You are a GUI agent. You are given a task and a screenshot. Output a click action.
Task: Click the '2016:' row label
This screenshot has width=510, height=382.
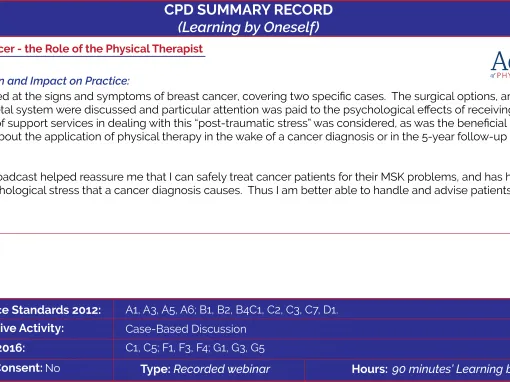[x=12, y=348]
